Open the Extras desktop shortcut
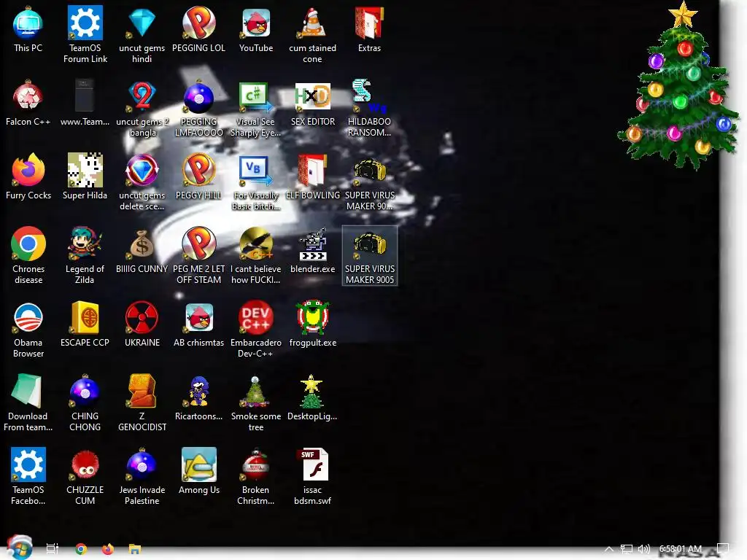747x560 pixels. click(370, 29)
